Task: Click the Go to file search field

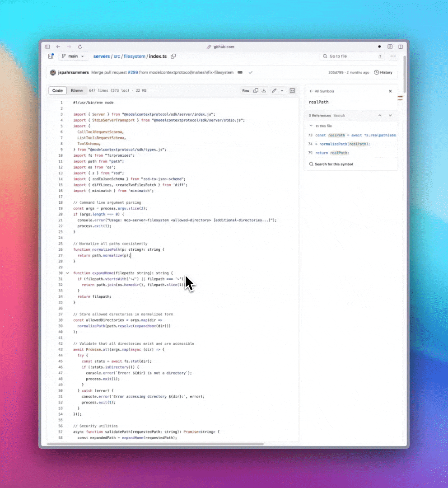Action: tap(350, 56)
